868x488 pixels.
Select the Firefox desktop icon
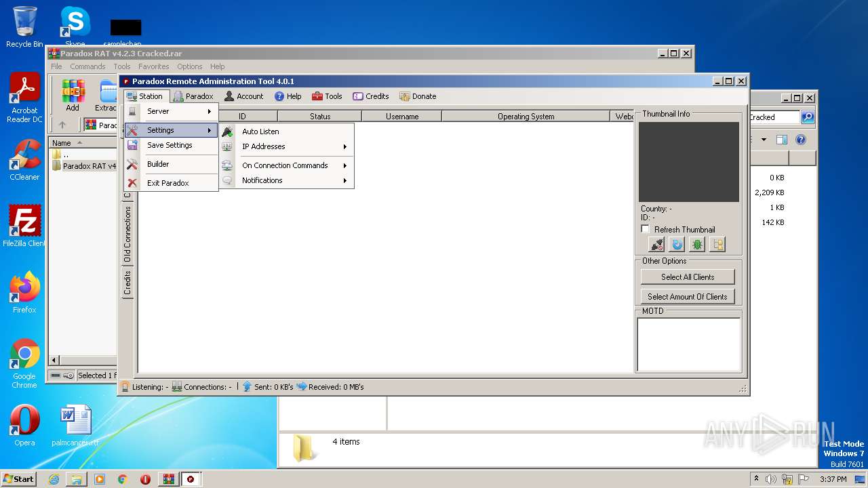click(x=24, y=293)
